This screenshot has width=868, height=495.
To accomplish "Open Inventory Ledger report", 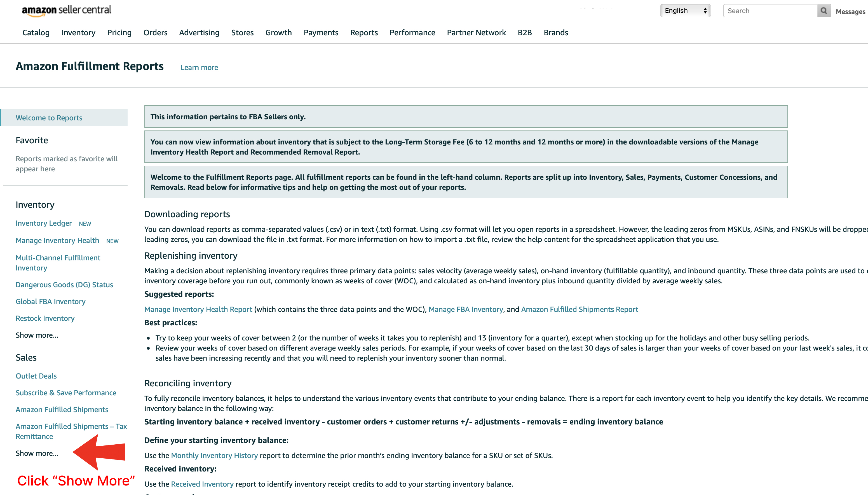I will [x=44, y=223].
